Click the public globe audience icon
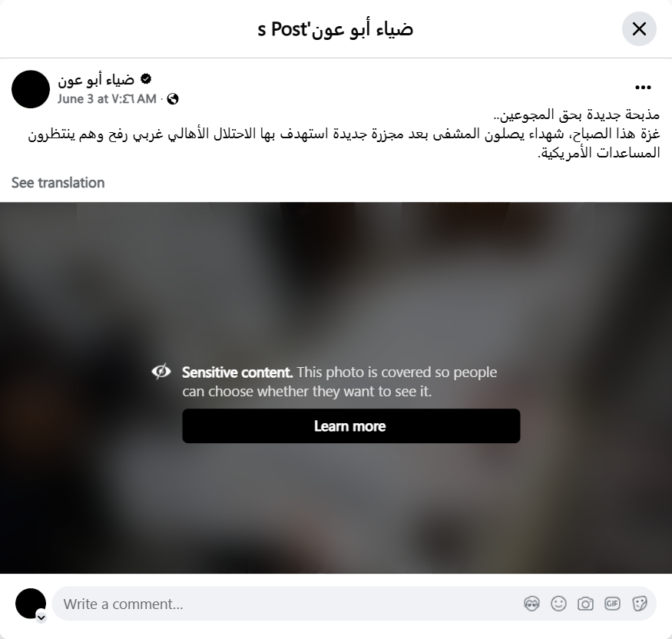This screenshot has width=672, height=639. coord(173,99)
